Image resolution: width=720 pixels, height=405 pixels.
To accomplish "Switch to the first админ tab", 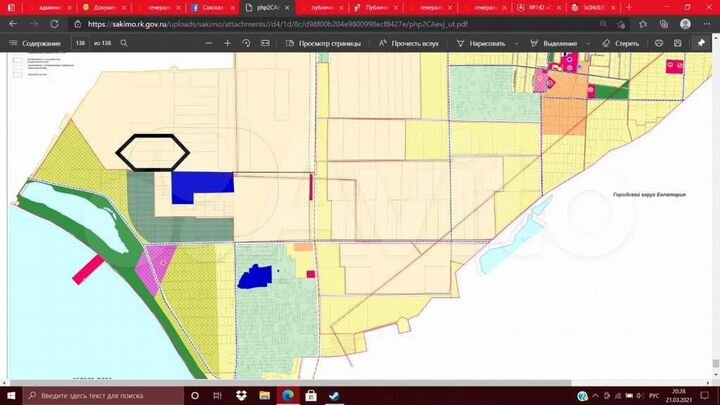I will point(50,8).
